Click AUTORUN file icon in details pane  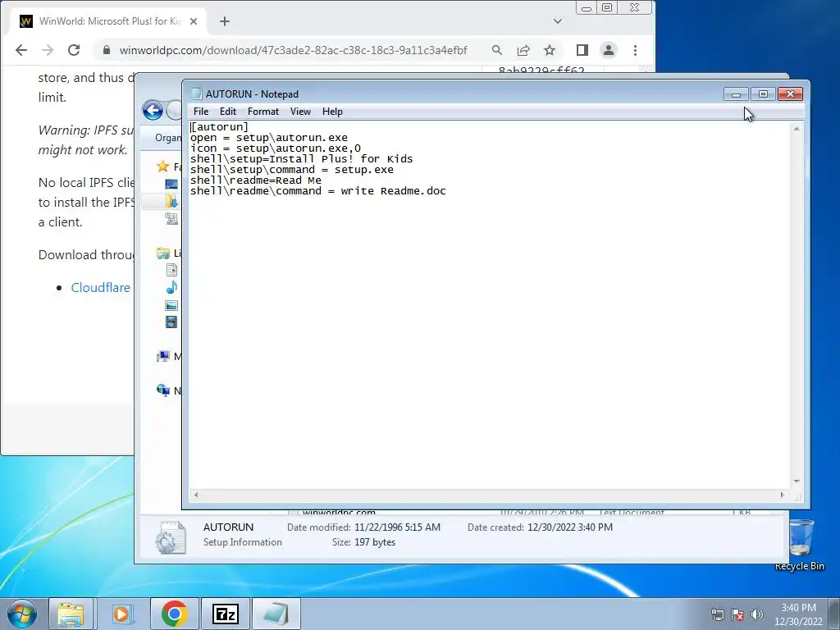(x=171, y=536)
